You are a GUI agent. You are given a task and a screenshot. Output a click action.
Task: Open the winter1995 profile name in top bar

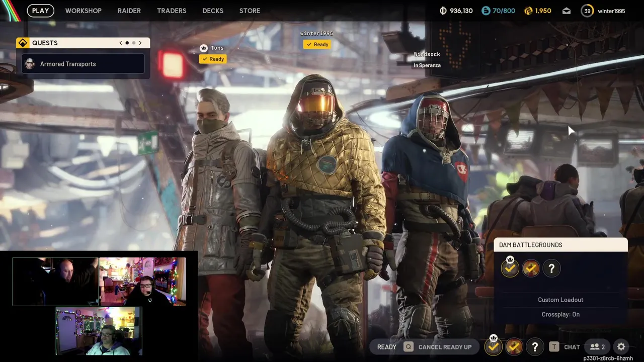[x=611, y=11]
